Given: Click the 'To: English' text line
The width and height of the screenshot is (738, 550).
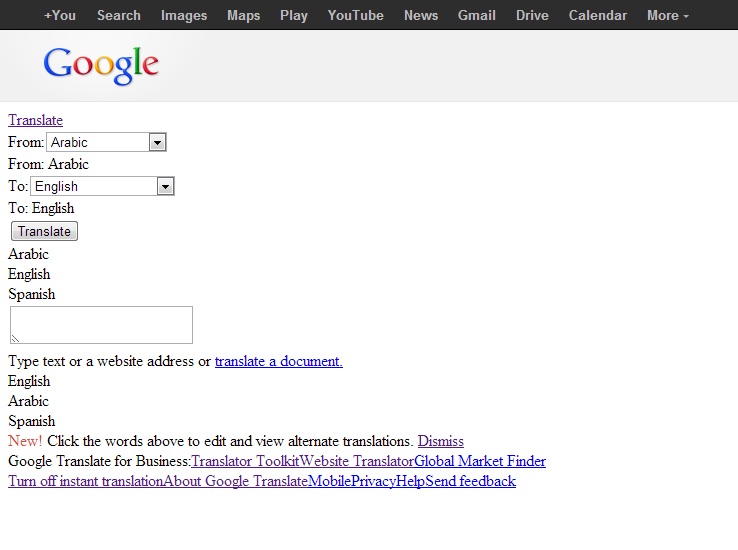Looking at the screenshot, I should pyautogui.click(x=41, y=208).
